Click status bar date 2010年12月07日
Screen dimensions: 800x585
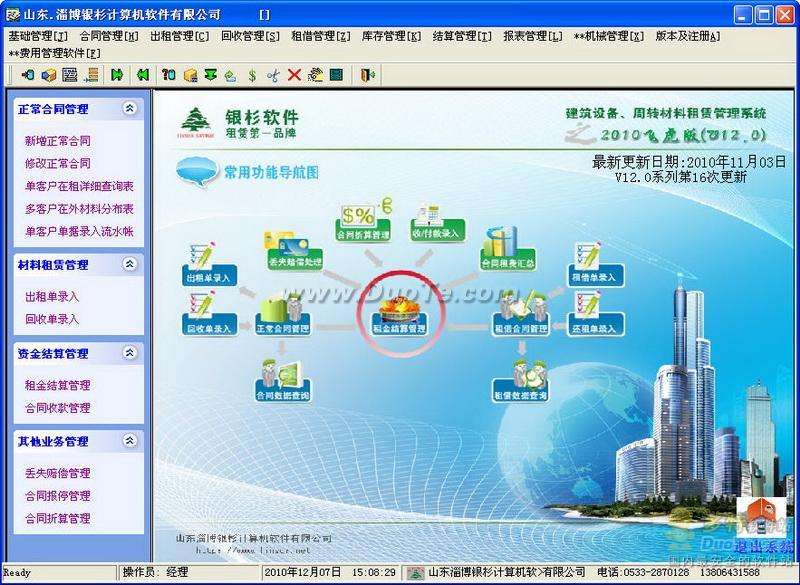pos(303,572)
